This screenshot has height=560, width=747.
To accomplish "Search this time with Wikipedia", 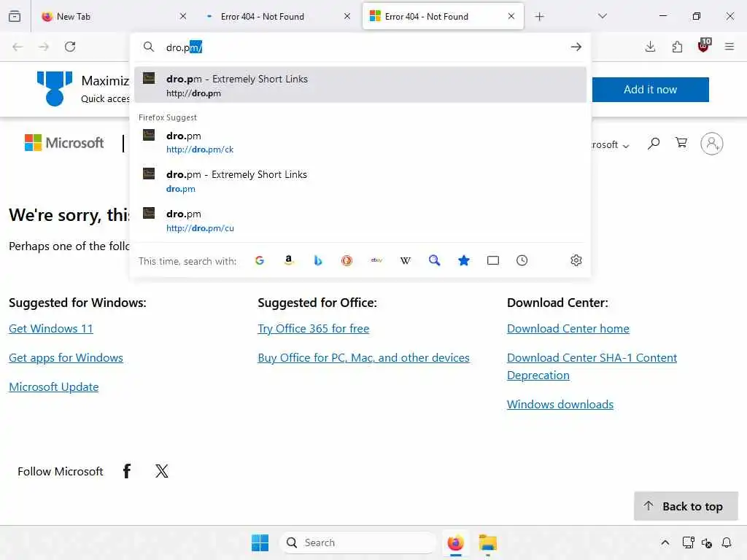I will coord(406,260).
